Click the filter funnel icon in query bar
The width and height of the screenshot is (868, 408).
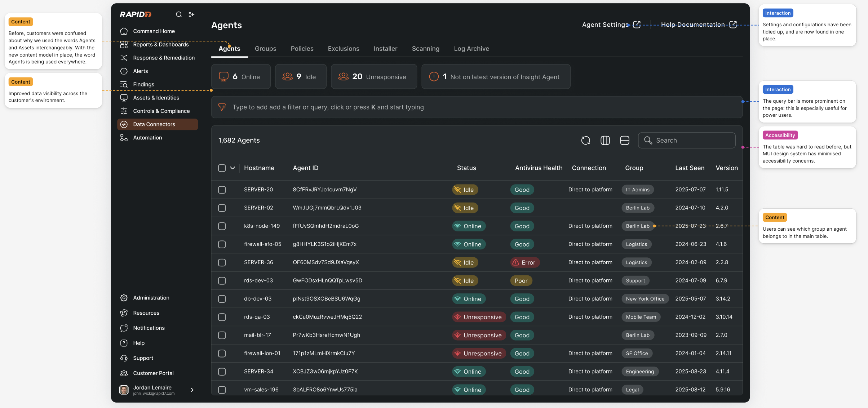coord(222,107)
